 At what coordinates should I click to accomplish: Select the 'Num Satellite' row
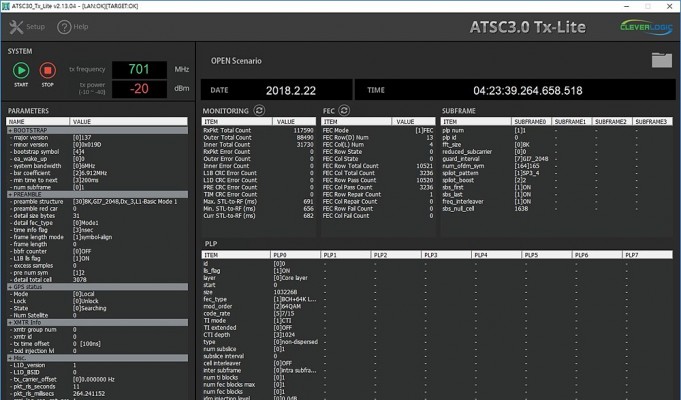pos(97,315)
